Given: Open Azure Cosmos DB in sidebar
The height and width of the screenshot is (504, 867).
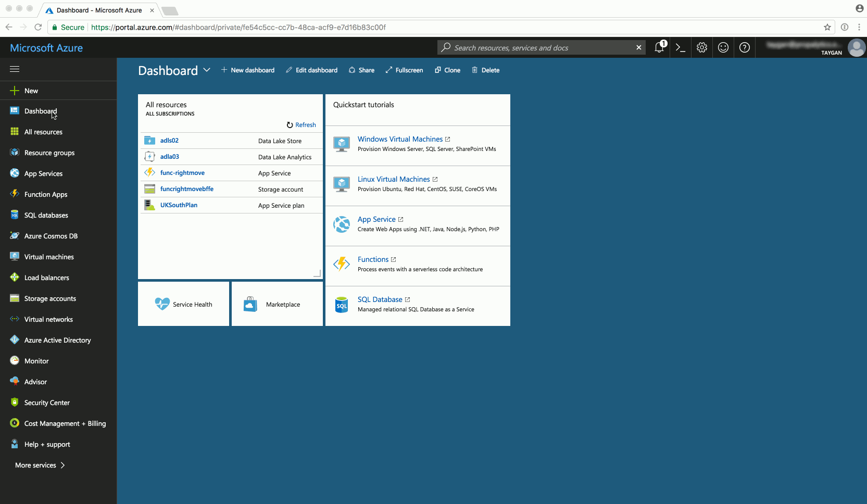Looking at the screenshot, I should point(58,236).
